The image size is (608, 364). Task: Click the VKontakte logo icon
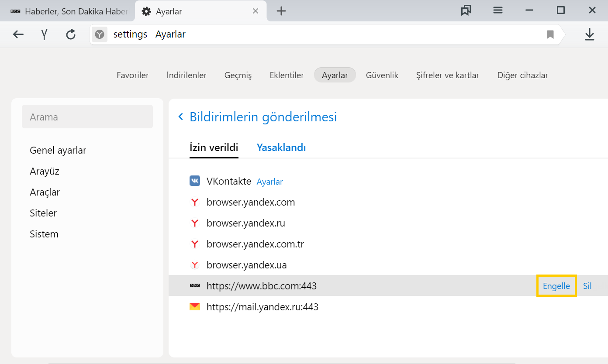coord(195,181)
